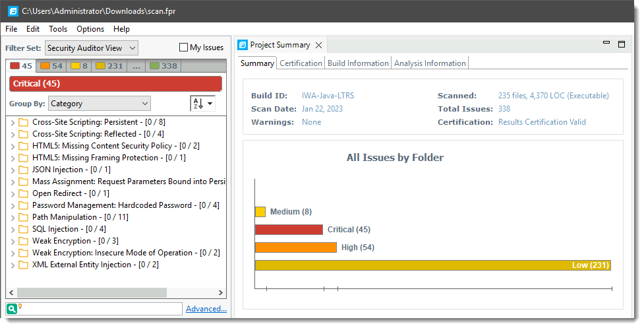The width and height of the screenshot is (644, 328).
Task: Click the Advanced... search link
Action: click(x=206, y=309)
